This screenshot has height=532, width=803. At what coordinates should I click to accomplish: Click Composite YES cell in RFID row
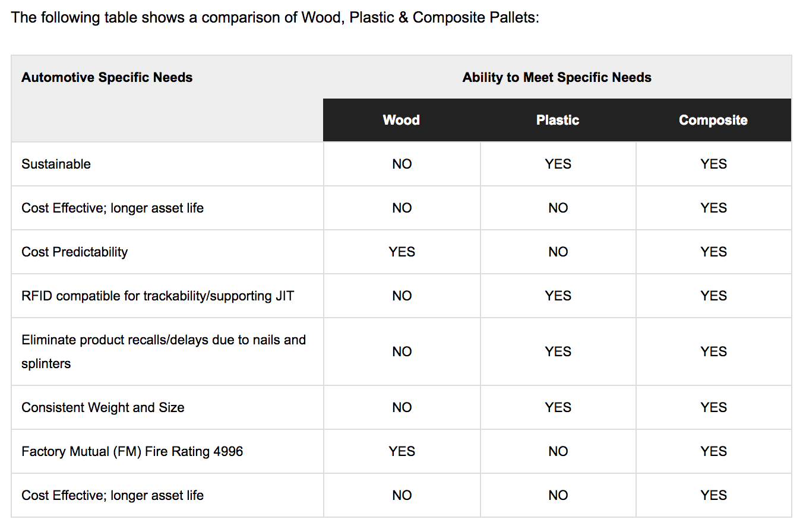[713, 296]
